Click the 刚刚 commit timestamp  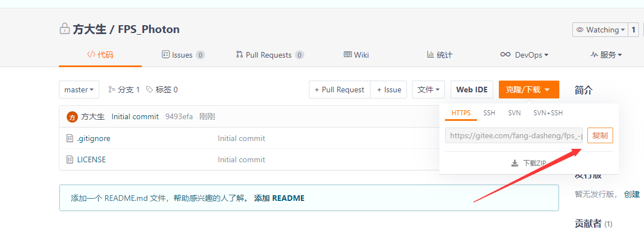click(207, 116)
